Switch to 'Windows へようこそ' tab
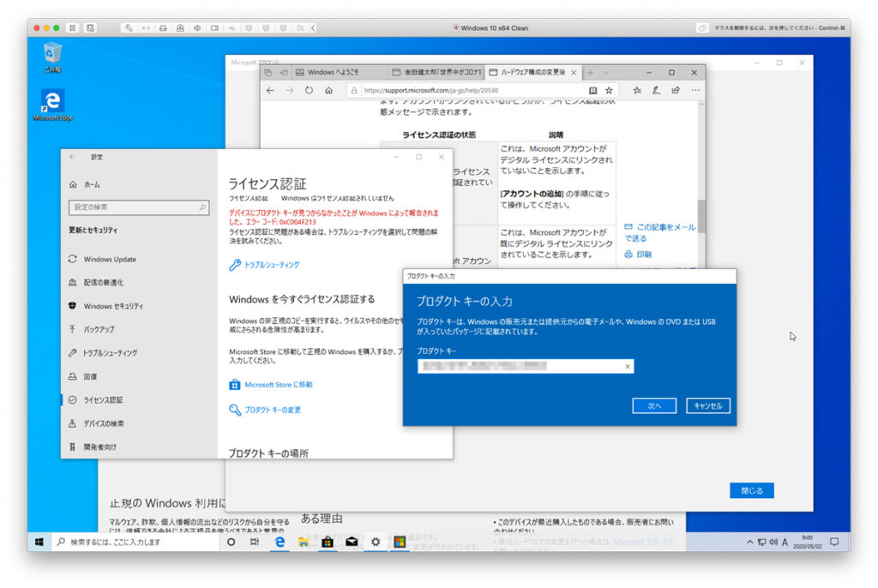The height and width of the screenshot is (588, 878). [334, 73]
